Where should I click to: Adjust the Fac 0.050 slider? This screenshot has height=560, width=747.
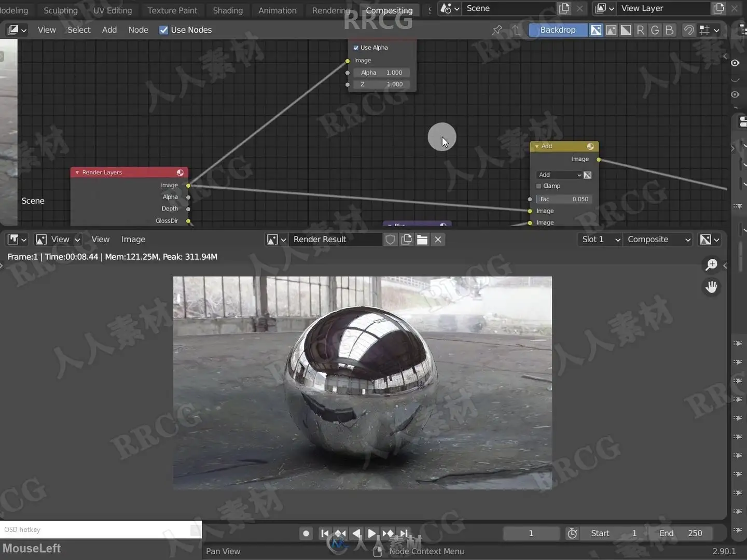(564, 199)
